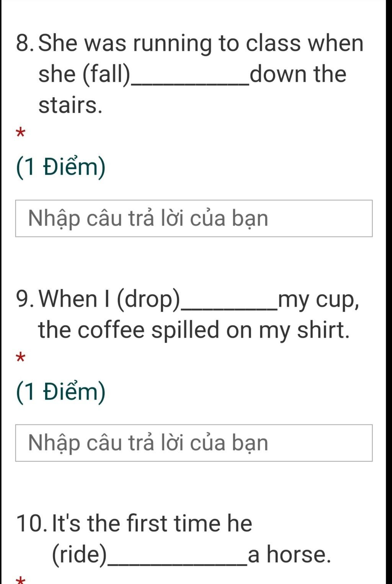Click the blank line after "(ride)"
The width and height of the screenshot is (392, 584).
click(177, 563)
